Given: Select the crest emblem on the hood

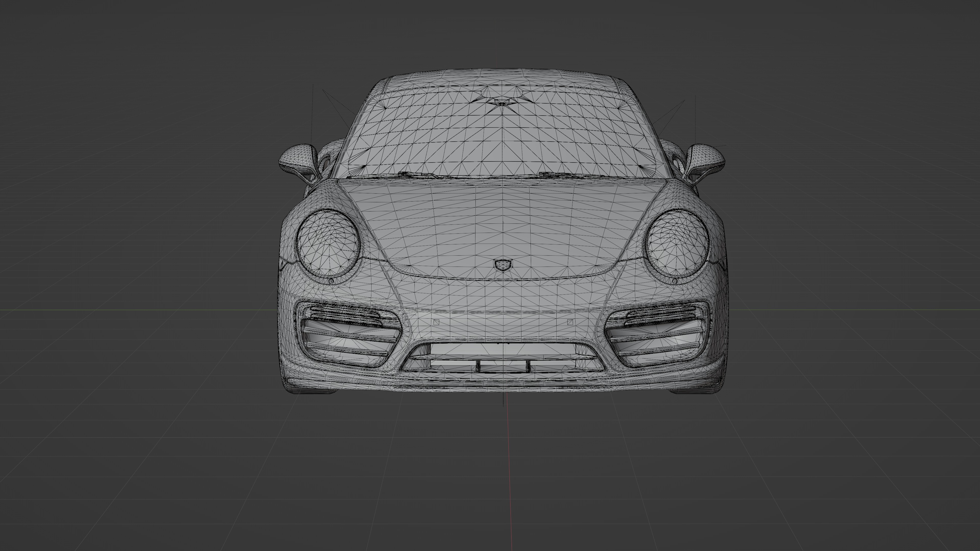Looking at the screenshot, I should pos(503,265).
